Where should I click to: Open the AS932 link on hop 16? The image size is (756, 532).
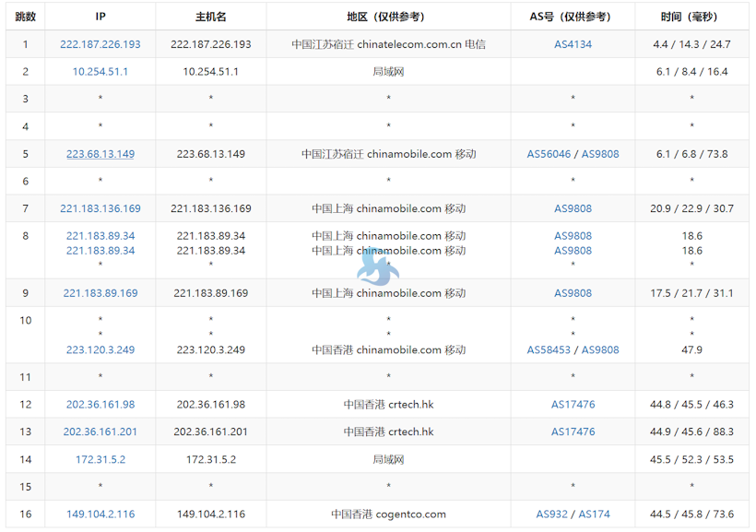pyautogui.click(x=553, y=514)
